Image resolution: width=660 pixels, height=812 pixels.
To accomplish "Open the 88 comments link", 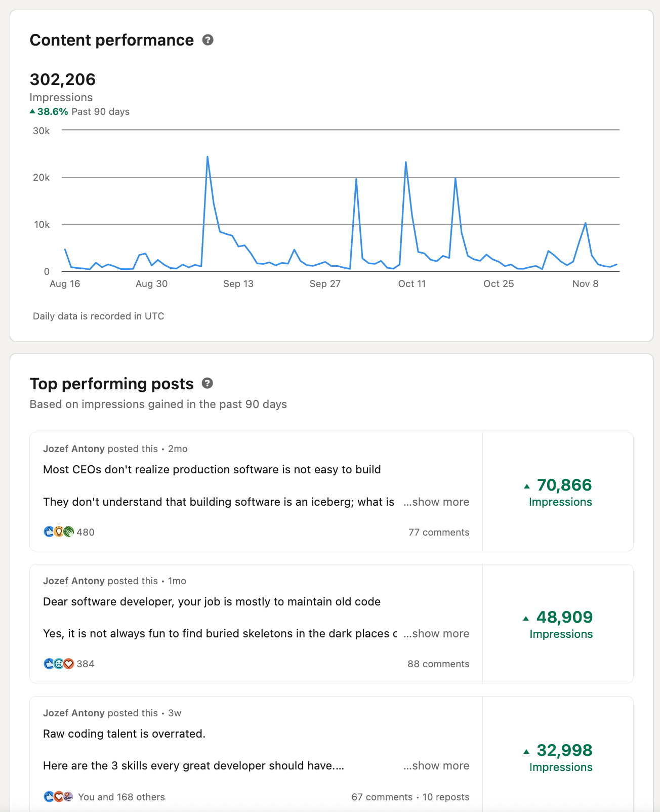I will pos(438,664).
